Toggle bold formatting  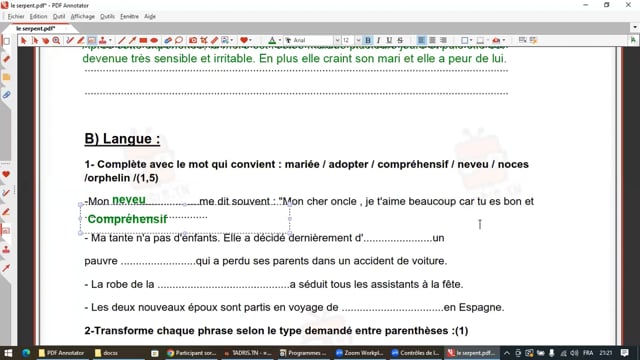tap(368, 40)
